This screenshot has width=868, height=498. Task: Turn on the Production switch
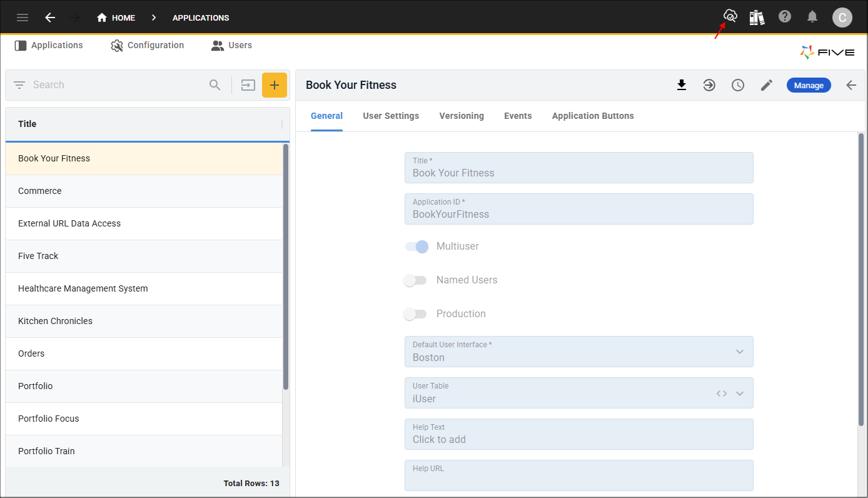tap(415, 314)
